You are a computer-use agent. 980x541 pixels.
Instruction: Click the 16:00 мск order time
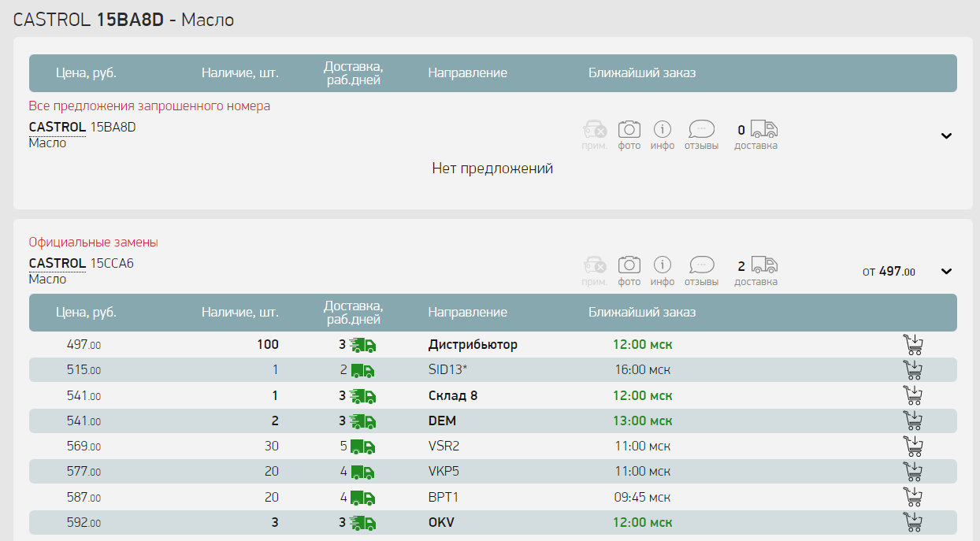tap(643, 370)
